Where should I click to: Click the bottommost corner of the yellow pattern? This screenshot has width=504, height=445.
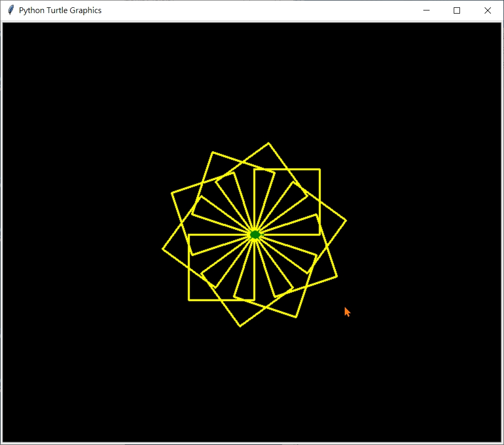coord(240,326)
